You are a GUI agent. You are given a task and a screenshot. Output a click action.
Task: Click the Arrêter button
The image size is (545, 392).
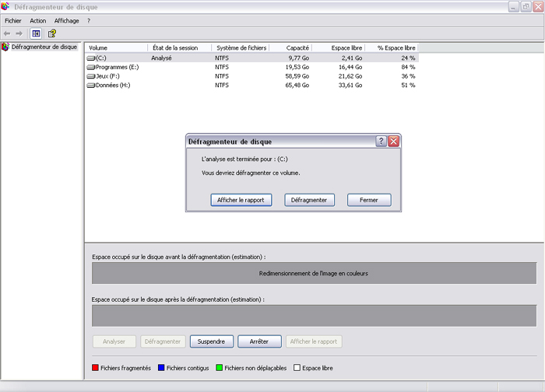[x=259, y=341]
